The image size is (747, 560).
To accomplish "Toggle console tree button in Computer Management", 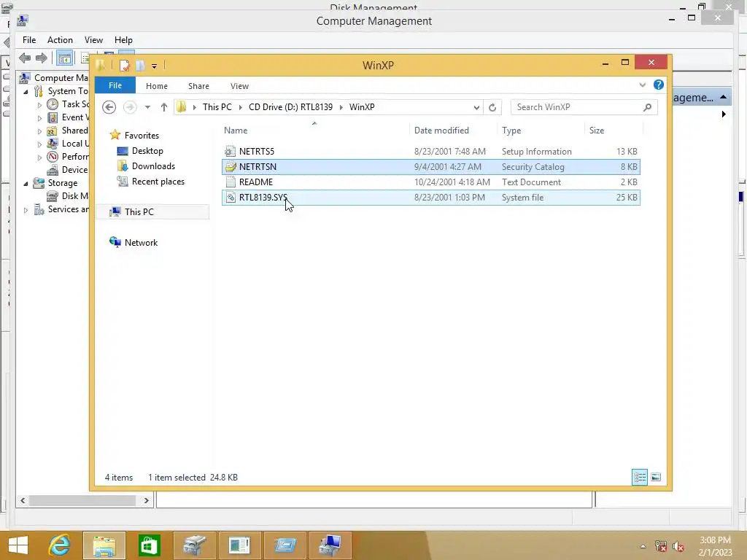I will pos(64,58).
